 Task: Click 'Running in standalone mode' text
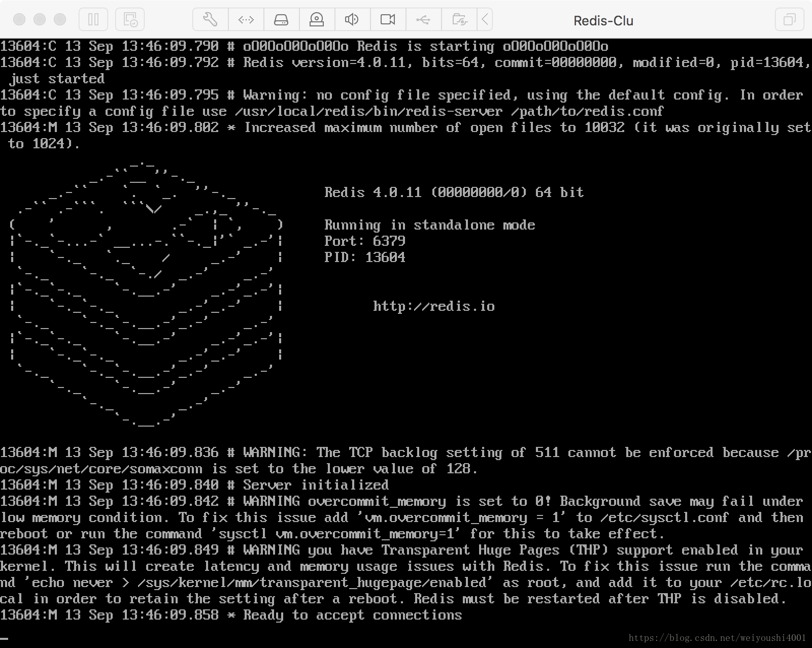430,224
